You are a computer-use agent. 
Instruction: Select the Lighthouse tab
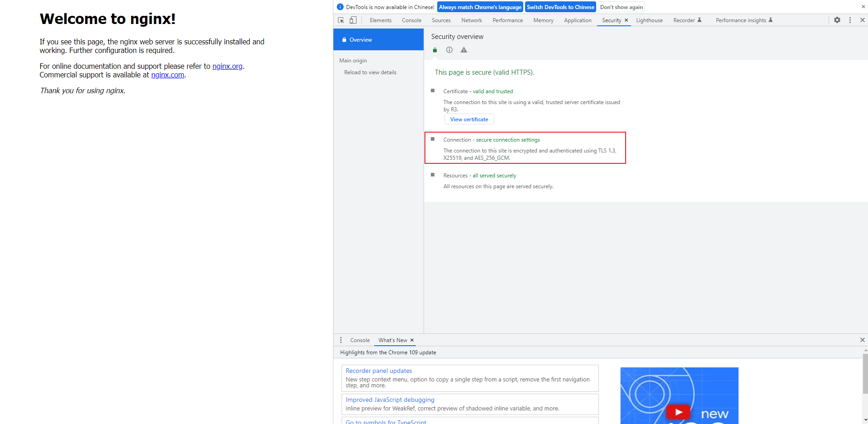pos(649,20)
